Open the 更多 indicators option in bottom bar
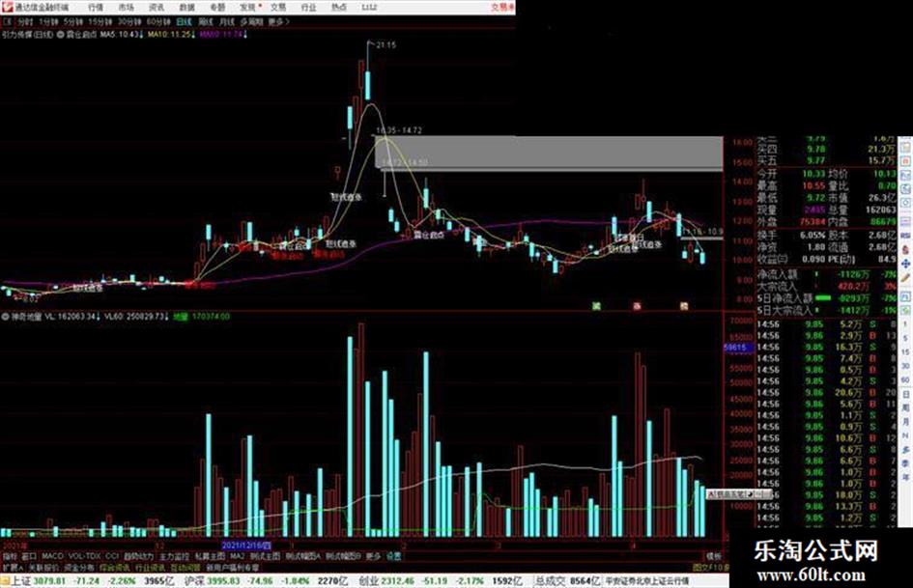This screenshot has width=913, height=588. click(x=373, y=556)
